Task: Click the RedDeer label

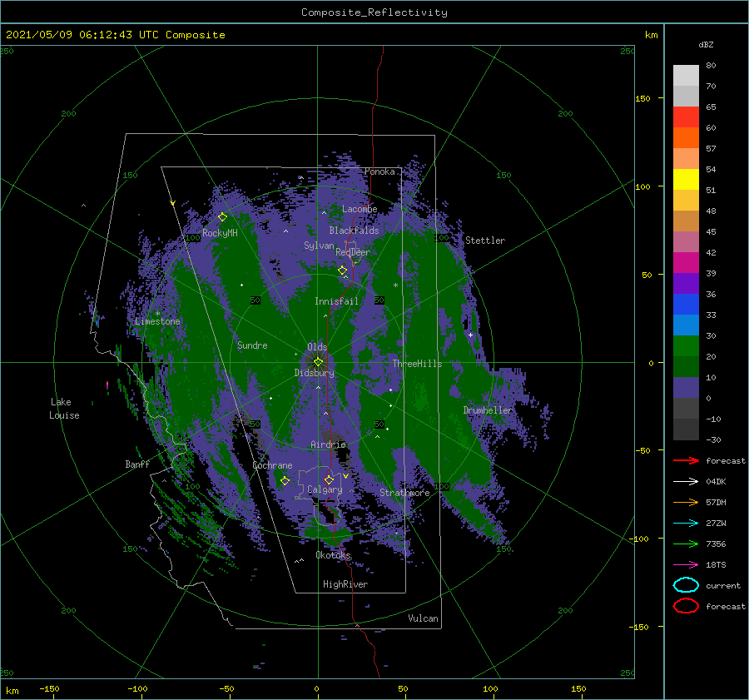Action: pyautogui.click(x=353, y=252)
